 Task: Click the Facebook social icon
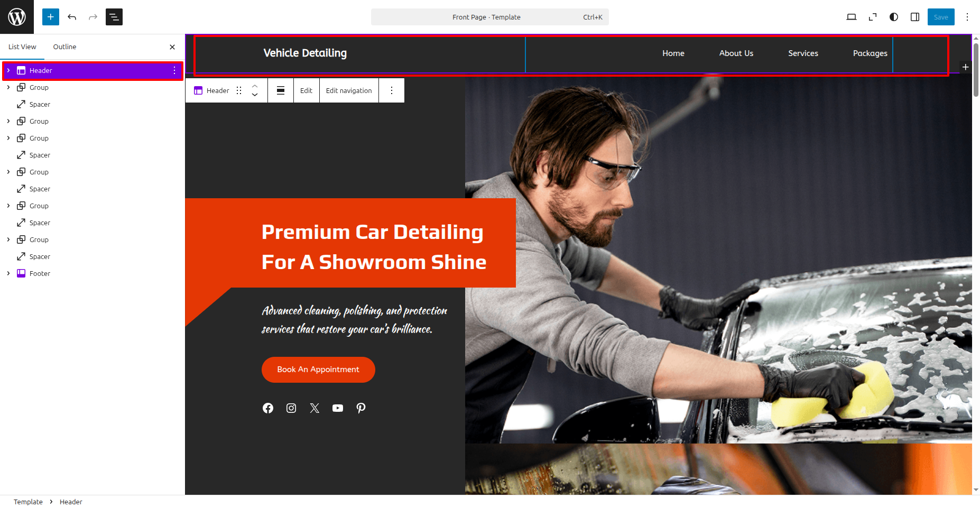[268, 408]
